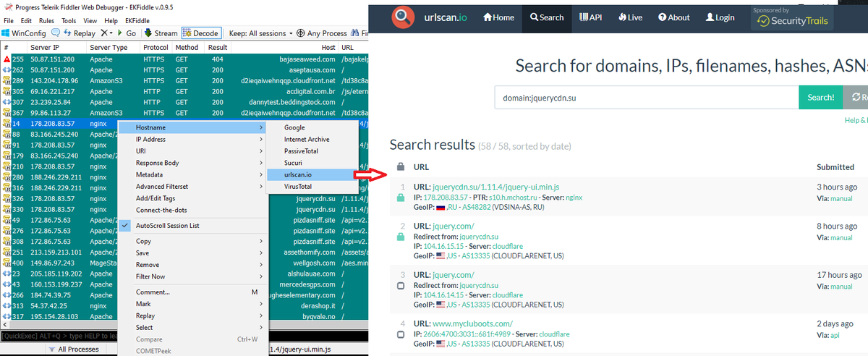Image resolution: width=868 pixels, height=356 pixels.
Task: Open the Help menu
Action: [x=111, y=21]
